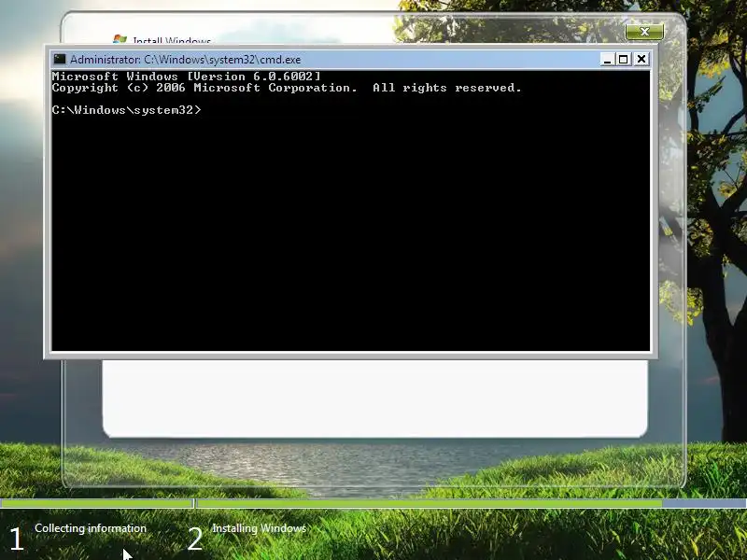Screen dimensions: 747x560
Task: Minimize the Administrator cmd.exe window
Action: [x=607, y=59]
